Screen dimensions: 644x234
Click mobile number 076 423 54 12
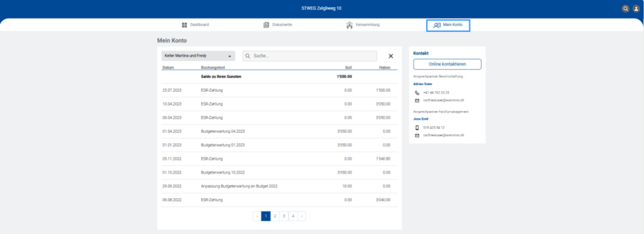pyautogui.click(x=434, y=128)
